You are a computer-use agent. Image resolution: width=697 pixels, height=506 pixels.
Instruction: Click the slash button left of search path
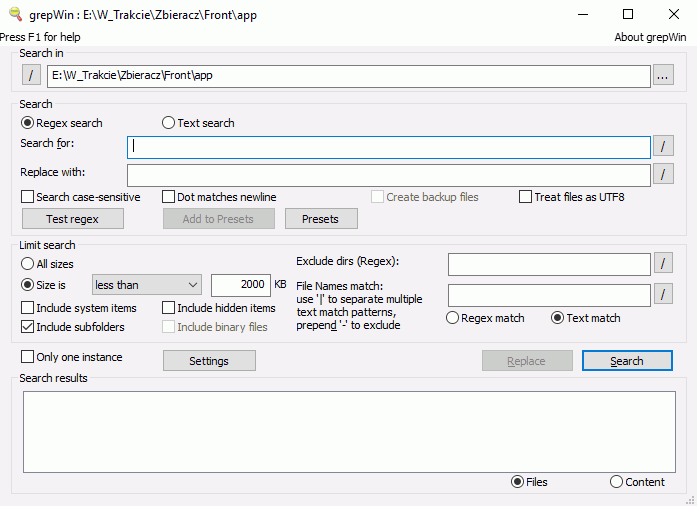[x=31, y=75]
